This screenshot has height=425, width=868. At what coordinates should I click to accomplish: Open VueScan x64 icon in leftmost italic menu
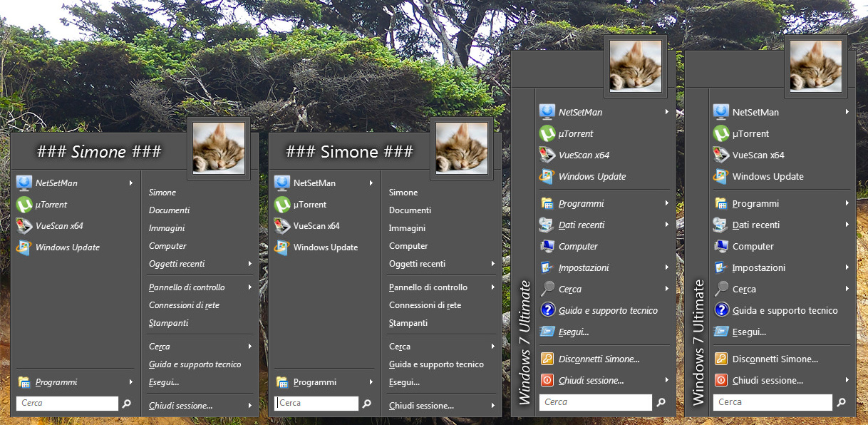24,226
